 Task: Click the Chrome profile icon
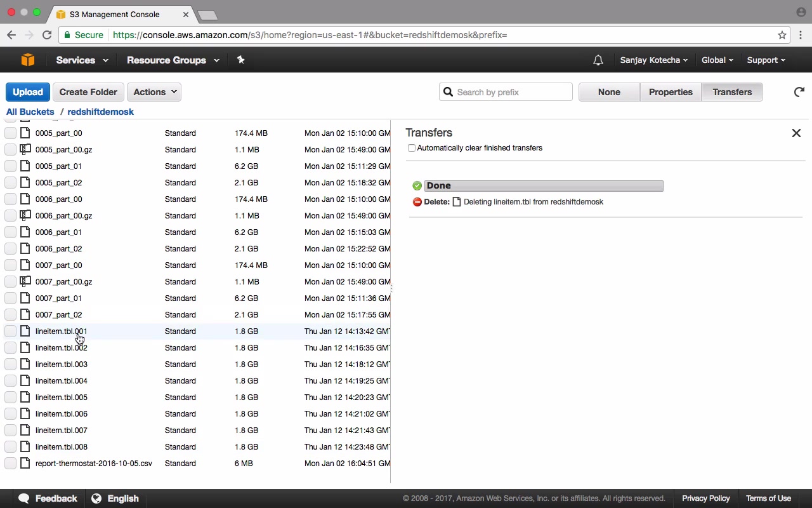tap(801, 12)
